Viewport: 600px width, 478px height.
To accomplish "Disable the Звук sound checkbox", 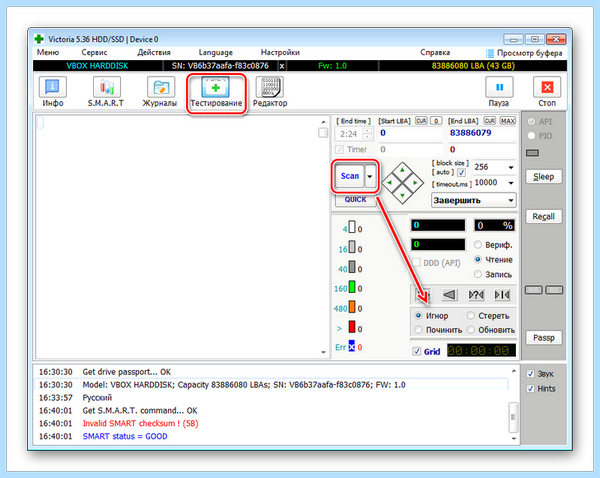I will (x=530, y=374).
